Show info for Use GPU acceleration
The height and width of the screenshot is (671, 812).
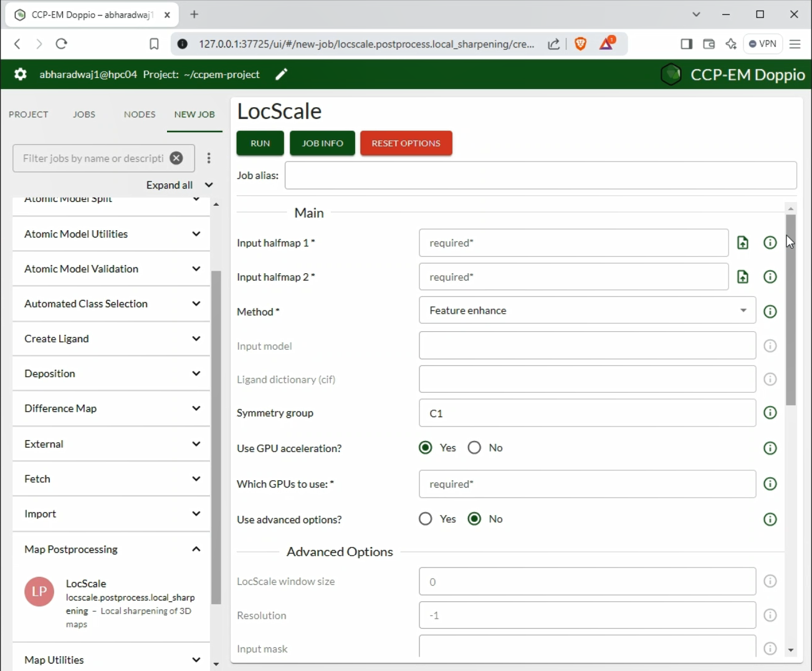[770, 448]
